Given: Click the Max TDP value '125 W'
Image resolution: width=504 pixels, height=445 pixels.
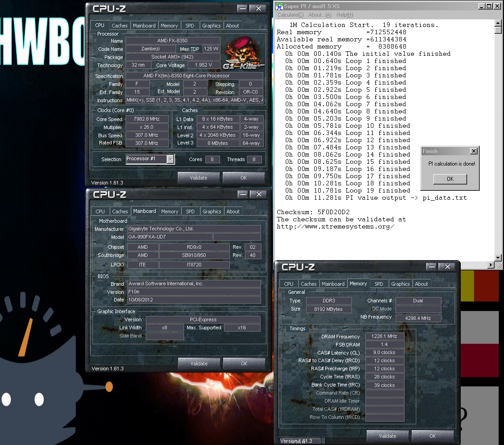Looking at the screenshot, I should click(211, 49).
